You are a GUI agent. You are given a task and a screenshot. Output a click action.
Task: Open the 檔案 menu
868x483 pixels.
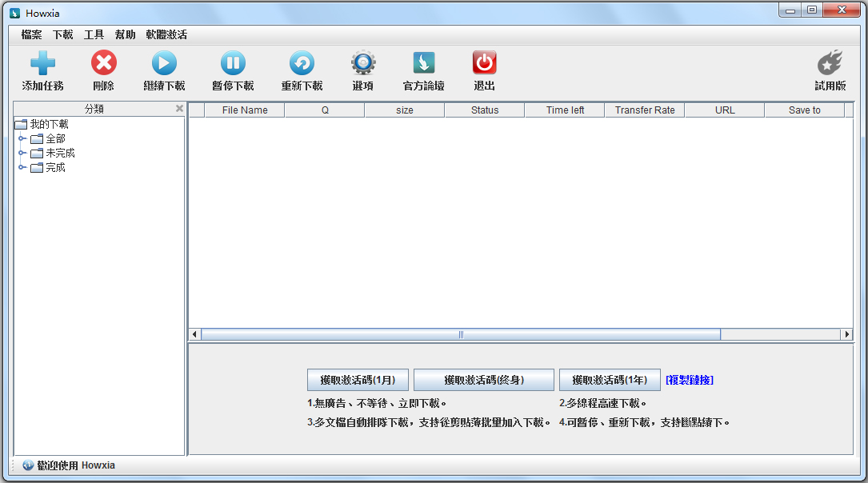tap(31, 35)
